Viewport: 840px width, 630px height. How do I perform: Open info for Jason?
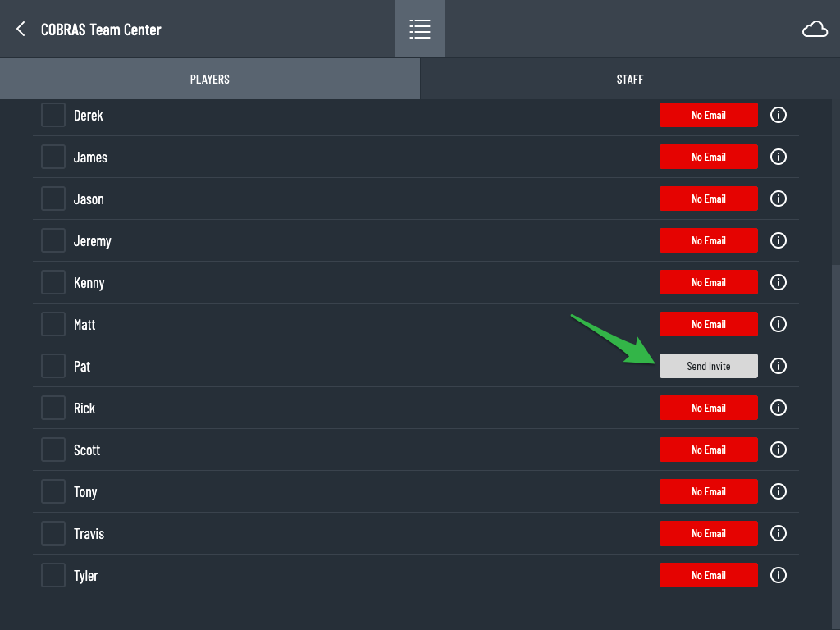tap(778, 199)
